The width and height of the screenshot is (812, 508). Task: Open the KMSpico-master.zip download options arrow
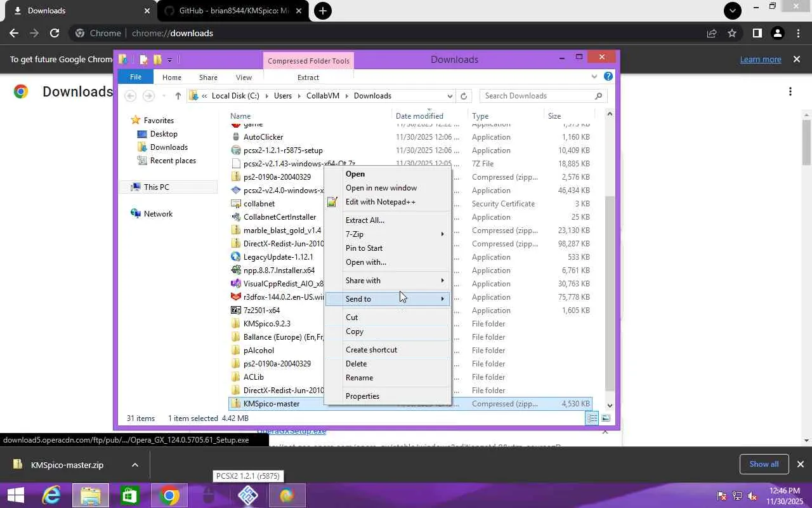(x=134, y=465)
